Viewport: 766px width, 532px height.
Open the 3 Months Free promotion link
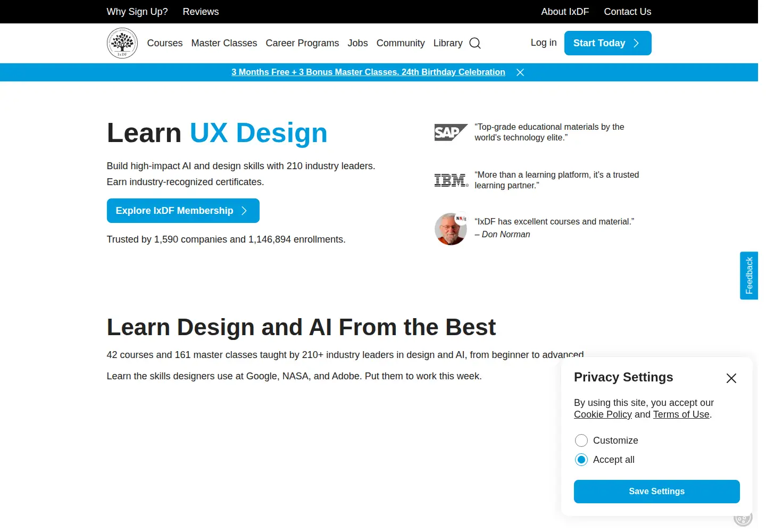tap(368, 72)
